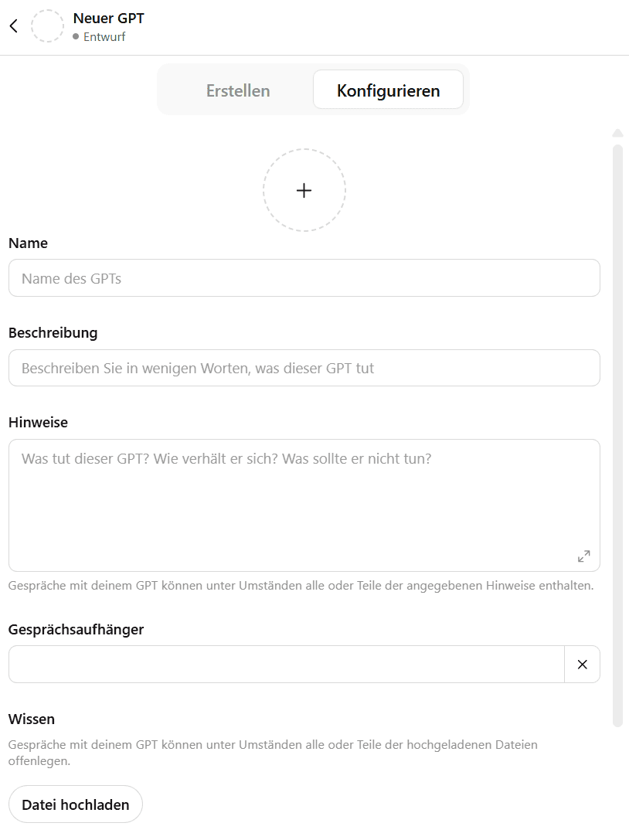This screenshot has height=840, width=629.
Task: Click the back arrow to exit editor
Action: pyautogui.click(x=13, y=26)
